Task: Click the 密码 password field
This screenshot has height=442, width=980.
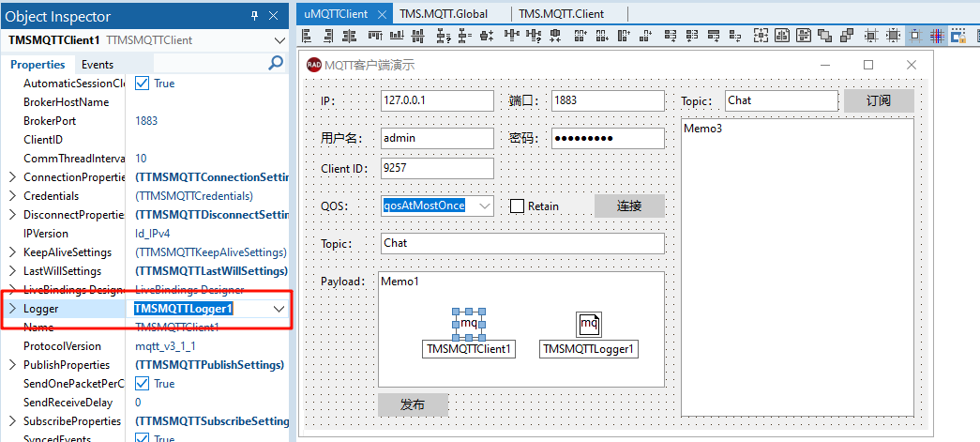Action: pos(608,138)
